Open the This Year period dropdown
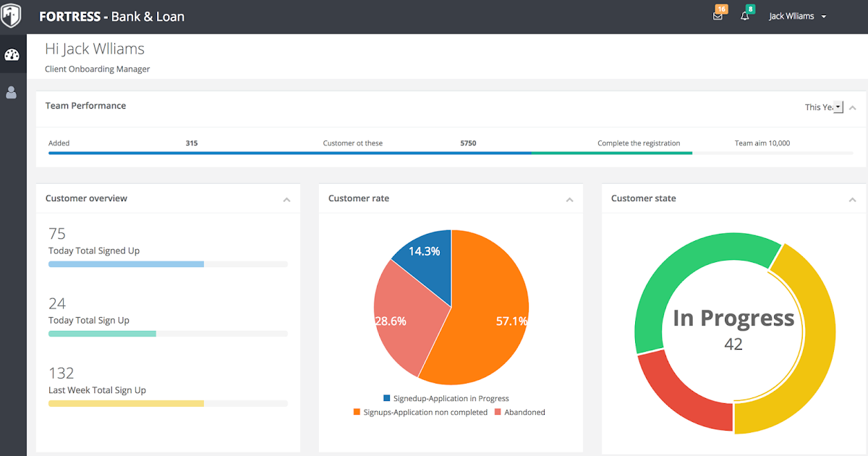 (x=824, y=107)
